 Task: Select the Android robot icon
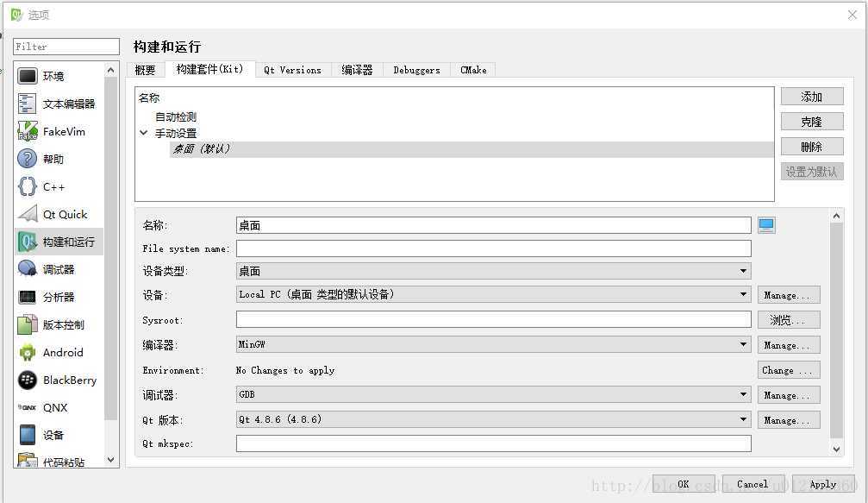(27, 352)
